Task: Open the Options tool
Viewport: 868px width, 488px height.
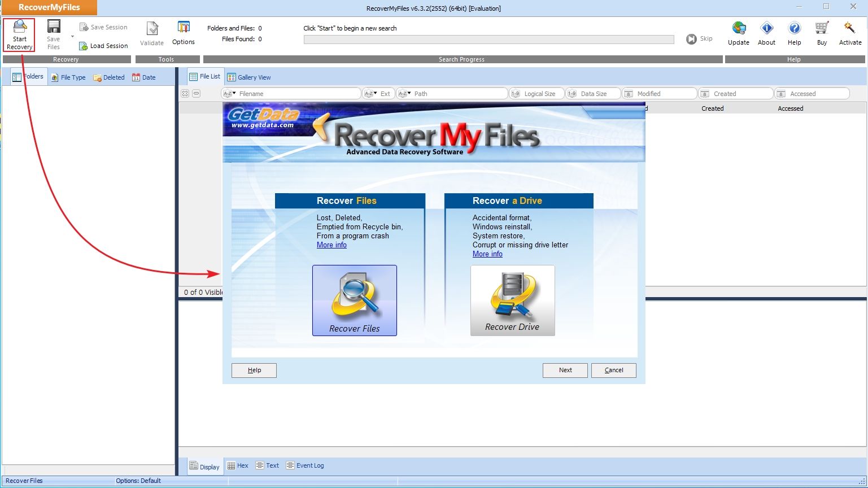Action: (x=184, y=34)
